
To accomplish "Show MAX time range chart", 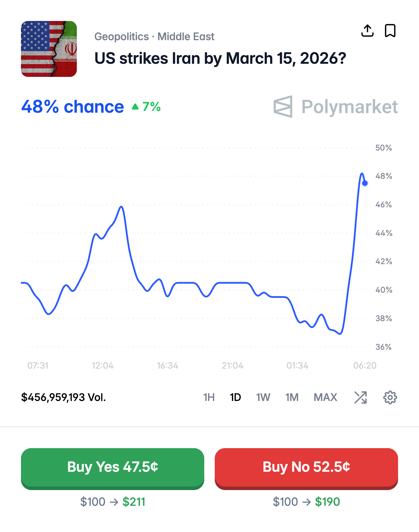I will click(325, 397).
